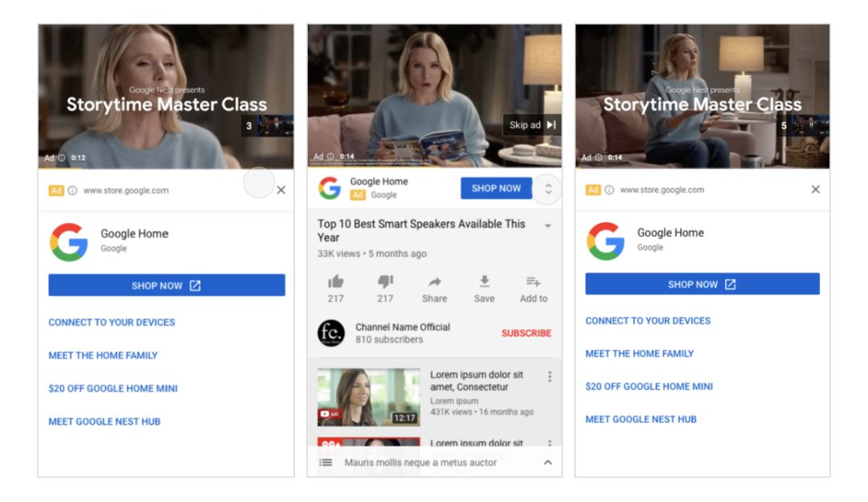Open Meet the Home Family link in left mockup
This screenshot has height=502, width=868.
(103, 356)
